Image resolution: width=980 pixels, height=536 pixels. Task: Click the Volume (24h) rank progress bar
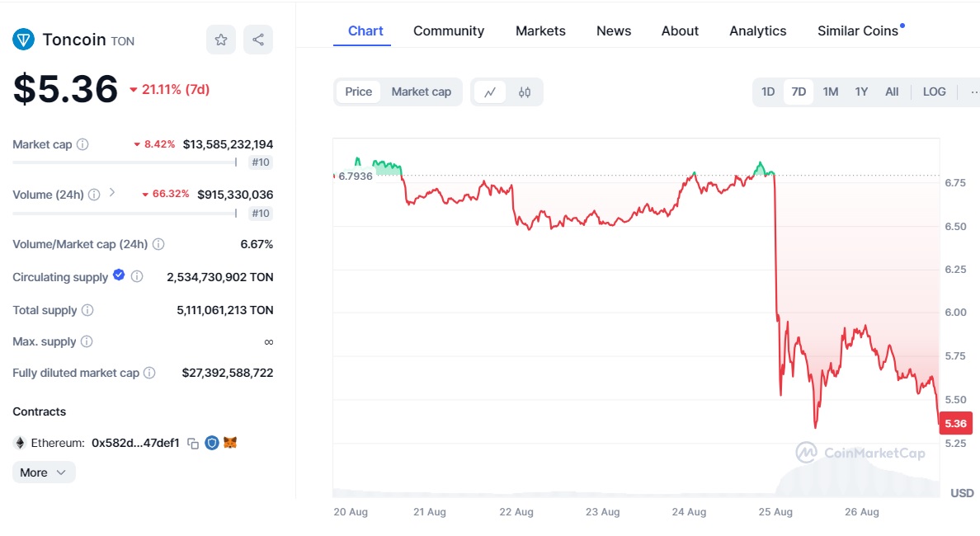point(125,214)
